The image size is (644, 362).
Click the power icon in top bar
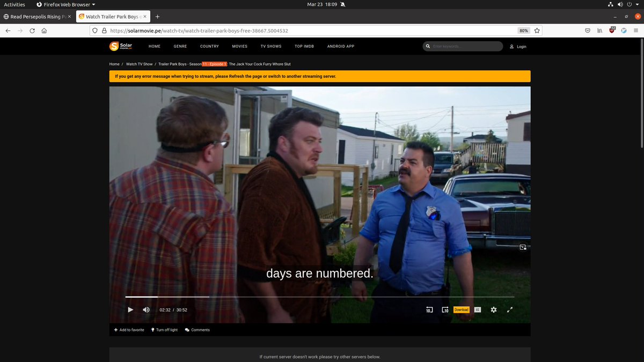pos(630,4)
